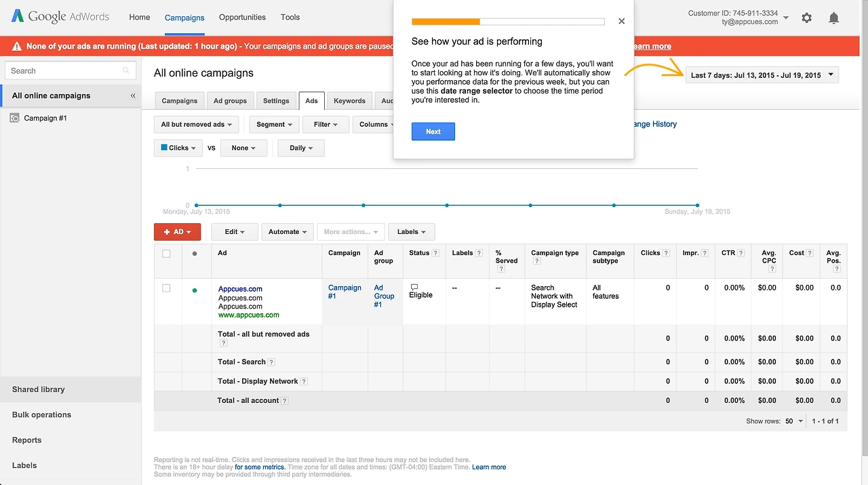Viewport: 868px width, 485px height.
Task: Click help icon beside Total - all account
Action: click(285, 401)
